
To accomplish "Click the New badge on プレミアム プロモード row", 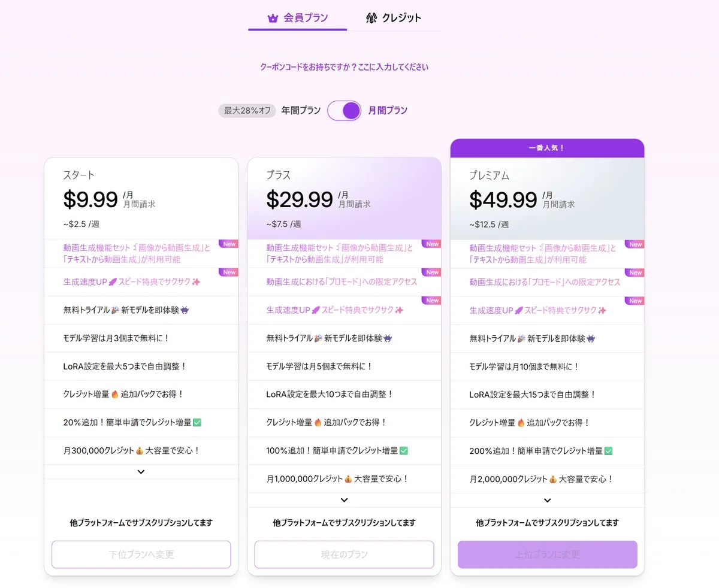I will pyautogui.click(x=635, y=272).
